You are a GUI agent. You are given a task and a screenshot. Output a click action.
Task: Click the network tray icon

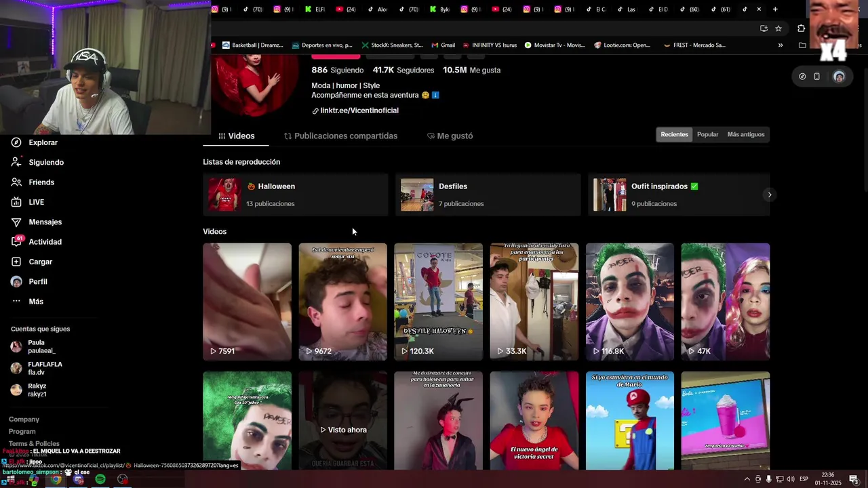pyautogui.click(x=779, y=479)
